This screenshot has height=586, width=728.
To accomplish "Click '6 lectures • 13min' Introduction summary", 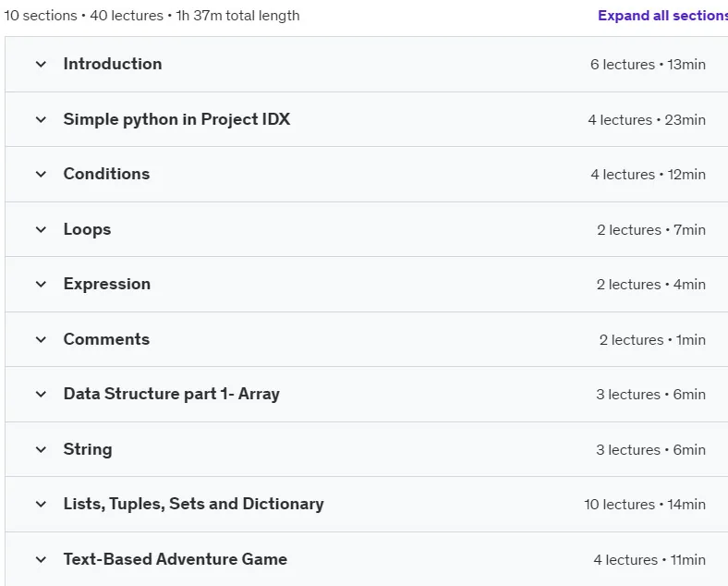I will tap(649, 65).
